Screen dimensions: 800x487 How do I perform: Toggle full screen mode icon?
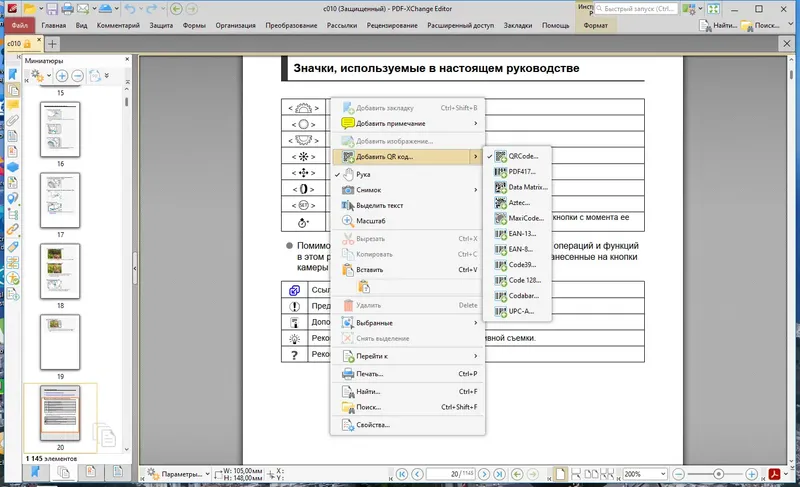pyautogui.click(x=713, y=9)
